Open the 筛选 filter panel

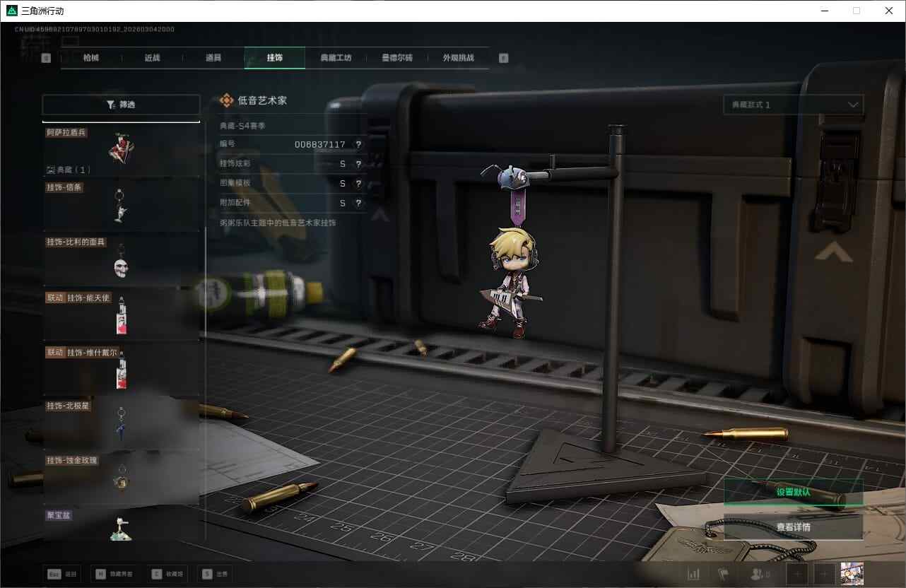[x=121, y=105]
